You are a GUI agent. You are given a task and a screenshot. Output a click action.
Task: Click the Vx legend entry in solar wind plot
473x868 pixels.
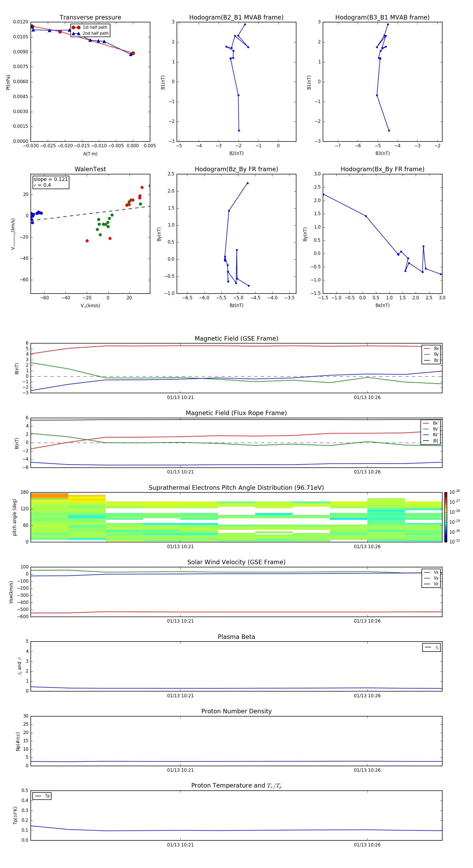pyautogui.click(x=431, y=572)
